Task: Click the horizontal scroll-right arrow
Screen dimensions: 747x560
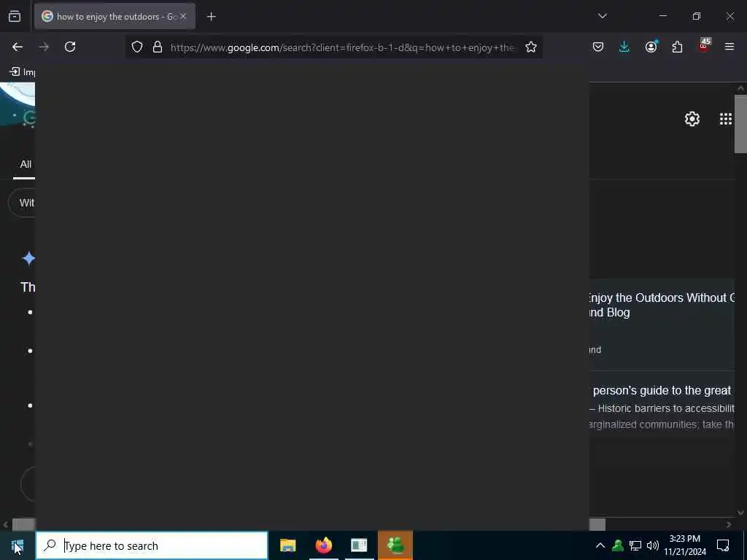Action: pos(729,525)
